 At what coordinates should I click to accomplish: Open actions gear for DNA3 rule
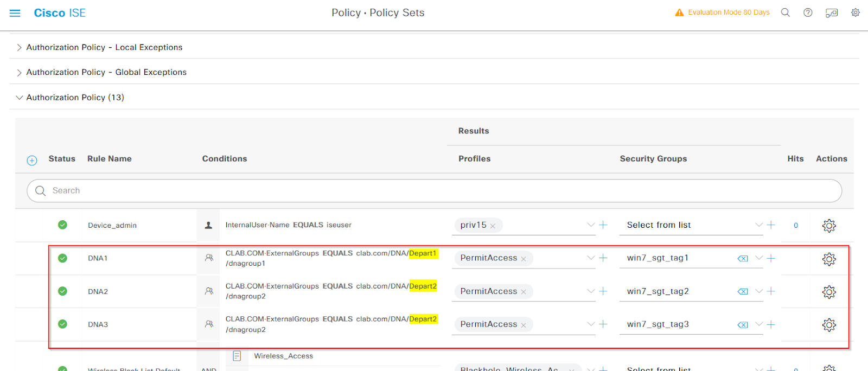829,325
